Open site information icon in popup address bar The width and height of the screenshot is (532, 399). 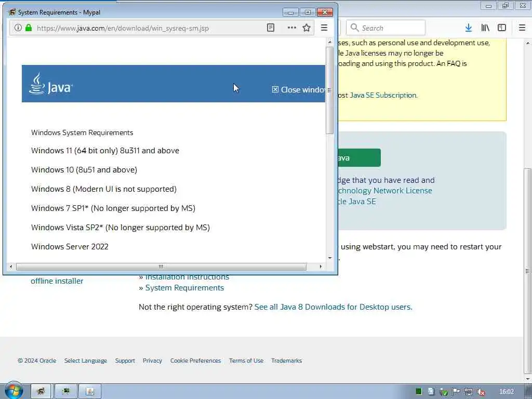(18, 28)
